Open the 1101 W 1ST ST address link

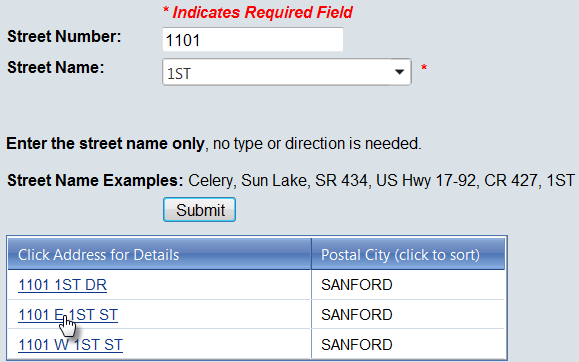[x=70, y=345]
